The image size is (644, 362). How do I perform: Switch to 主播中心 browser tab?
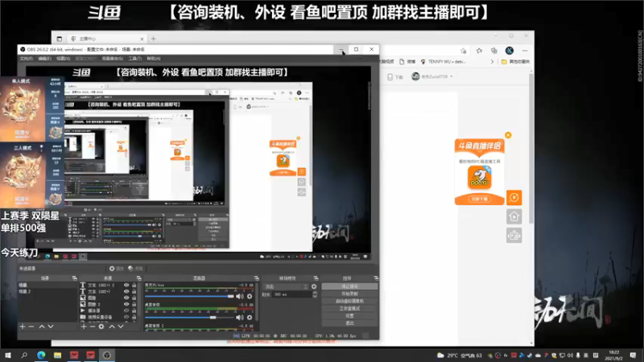pyautogui.click(x=107, y=39)
